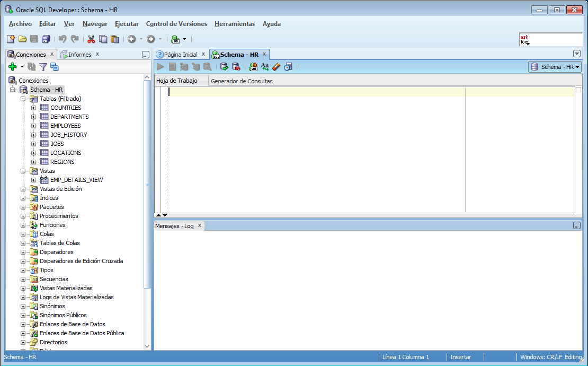Screen dimensions: 588x366
Task: Create a new connection with the green plus
Action: click(x=12, y=66)
